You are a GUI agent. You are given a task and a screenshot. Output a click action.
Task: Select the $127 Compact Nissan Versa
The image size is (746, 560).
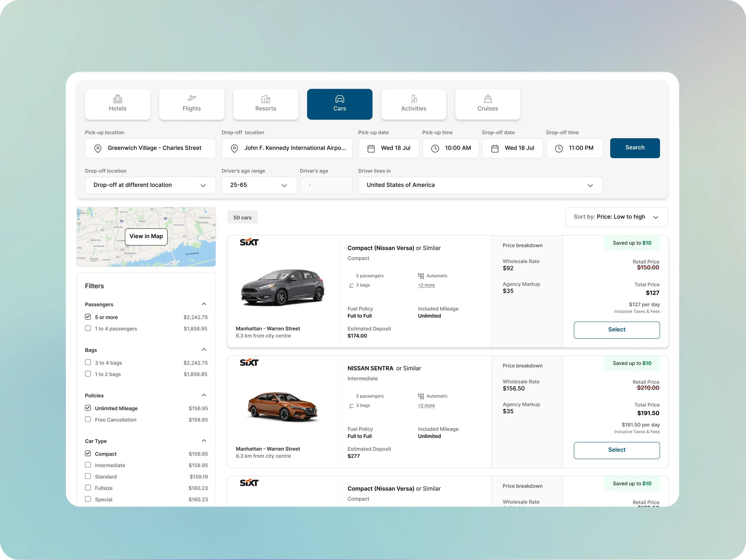(616, 330)
